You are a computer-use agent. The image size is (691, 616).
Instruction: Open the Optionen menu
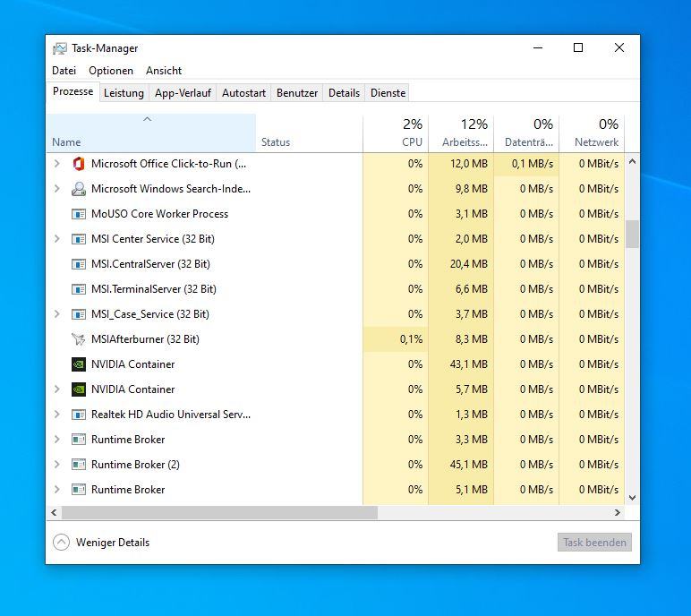111,71
